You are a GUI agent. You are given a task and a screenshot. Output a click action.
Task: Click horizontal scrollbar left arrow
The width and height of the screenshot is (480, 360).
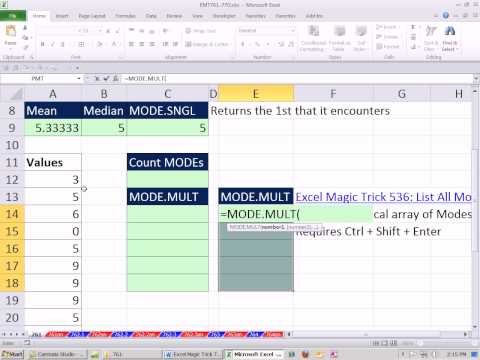(289, 334)
